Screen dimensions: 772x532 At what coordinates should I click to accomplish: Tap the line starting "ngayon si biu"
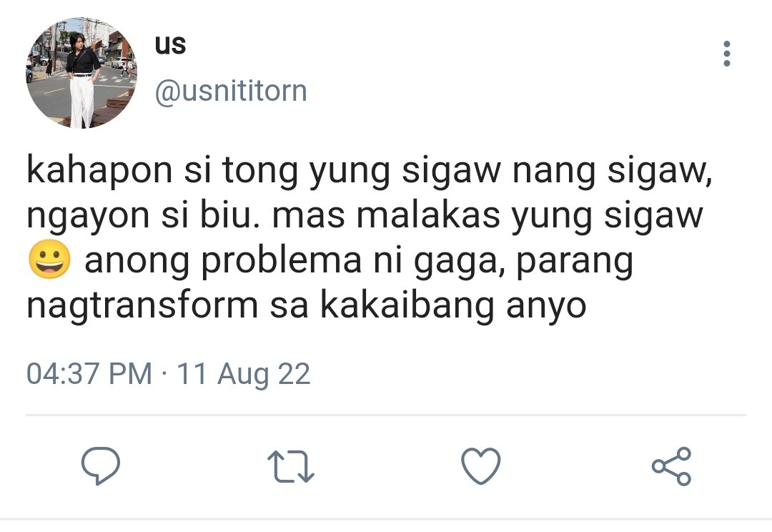pyautogui.click(x=365, y=217)
